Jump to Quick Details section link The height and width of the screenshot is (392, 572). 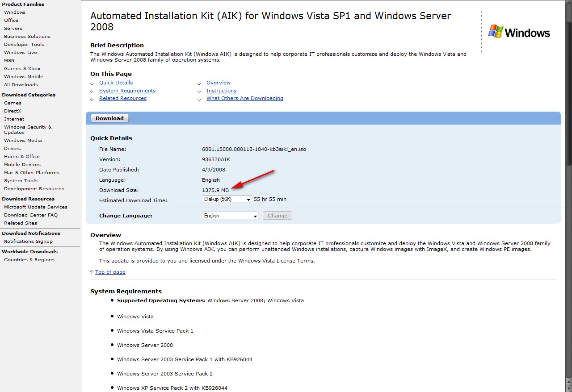[116, 83]
